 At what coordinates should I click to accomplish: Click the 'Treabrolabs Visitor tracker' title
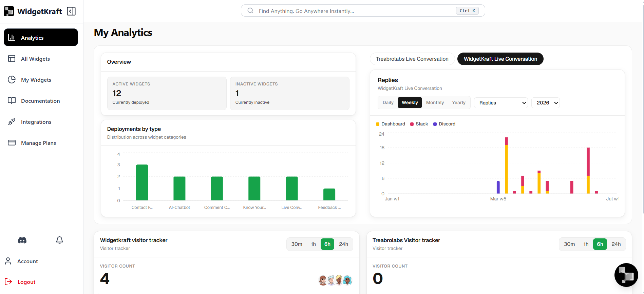click(406, 240)
